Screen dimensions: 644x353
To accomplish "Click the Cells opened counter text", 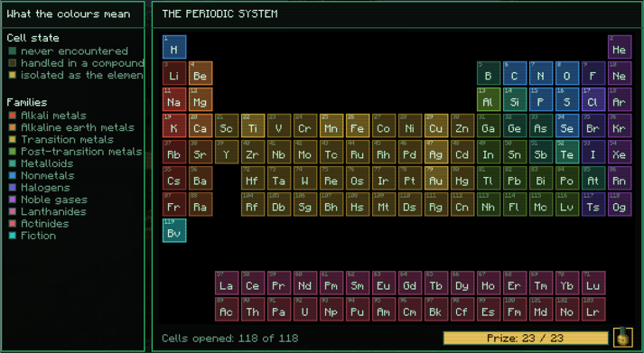I will (x=230, y=339).
